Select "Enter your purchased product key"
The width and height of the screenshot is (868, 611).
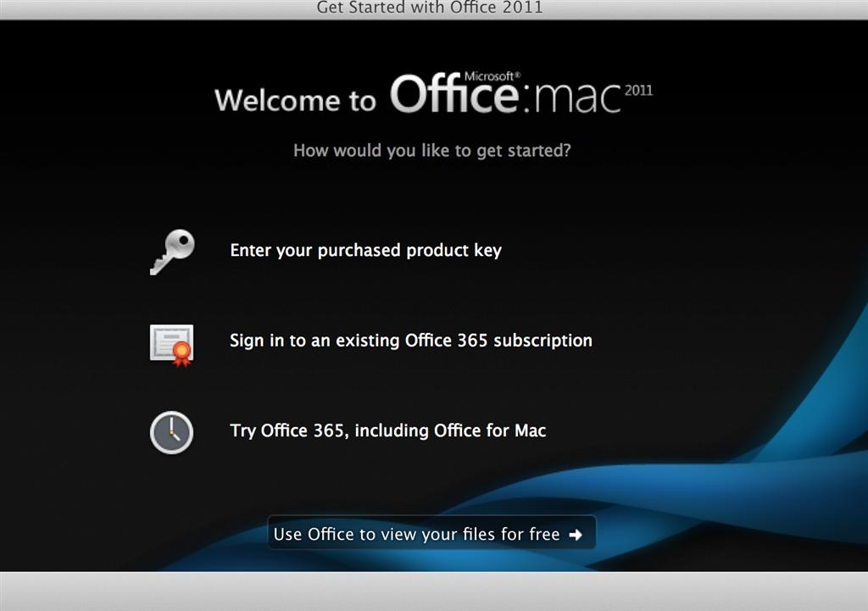tap(366, 250)
